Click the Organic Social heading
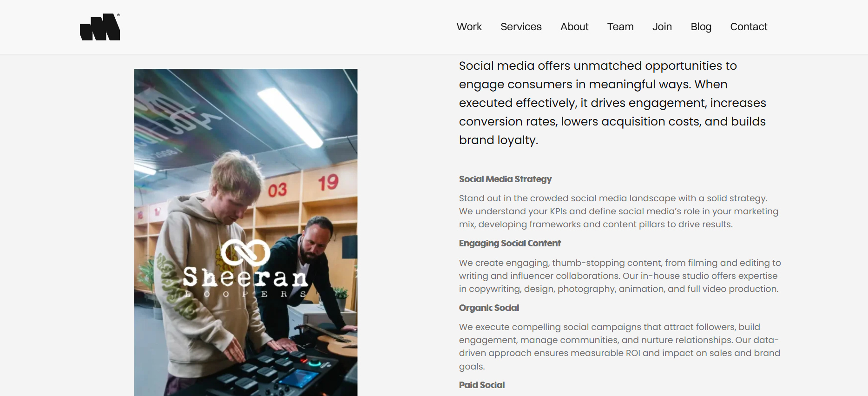The height and width of the screenshot is (396, 868). tap(489, 308)
